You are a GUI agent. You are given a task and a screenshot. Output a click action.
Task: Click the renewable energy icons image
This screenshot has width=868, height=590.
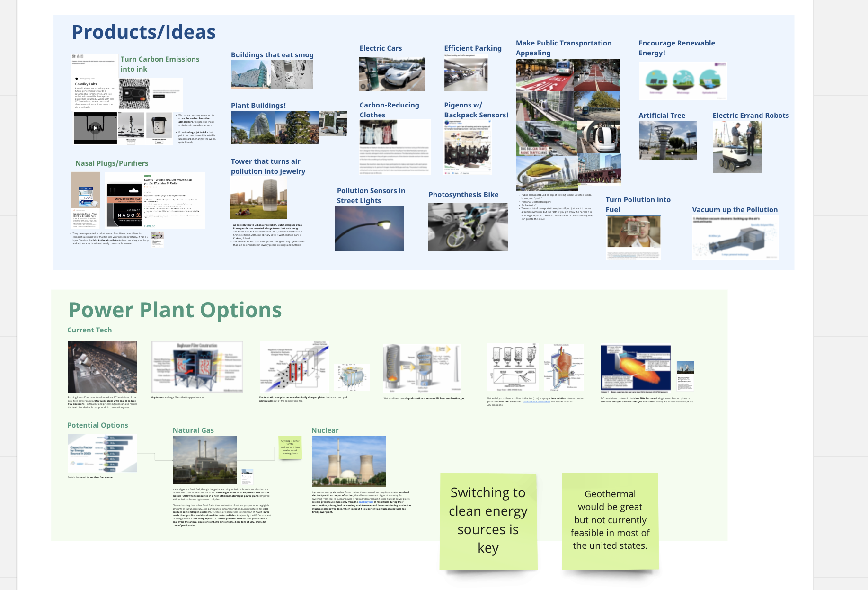coord(682,80)
